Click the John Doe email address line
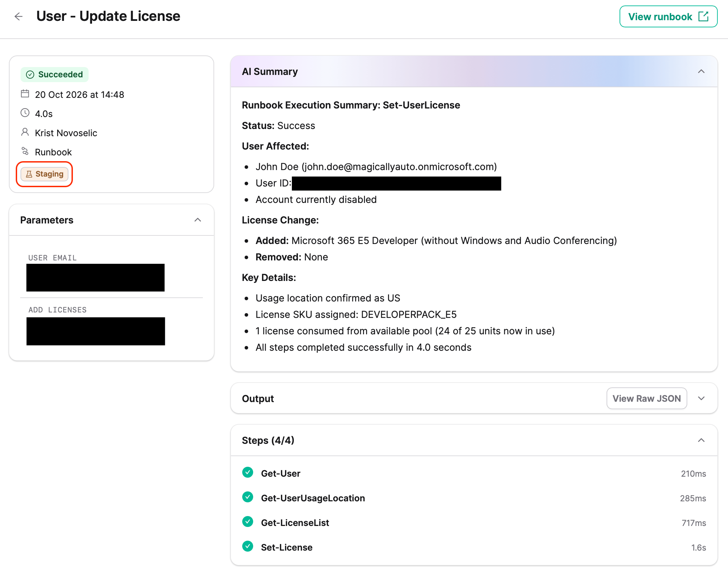Screen dimensions: 728x579 pos(376,167)
